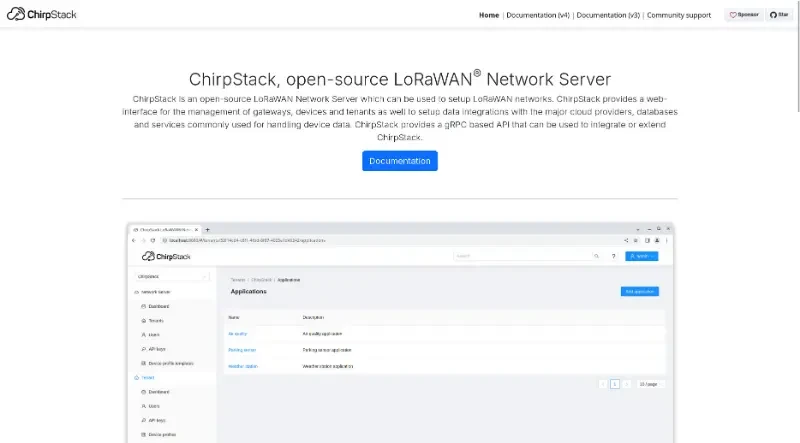Open the Air quality application link
The image size is (800, 443).
point(238,334)
